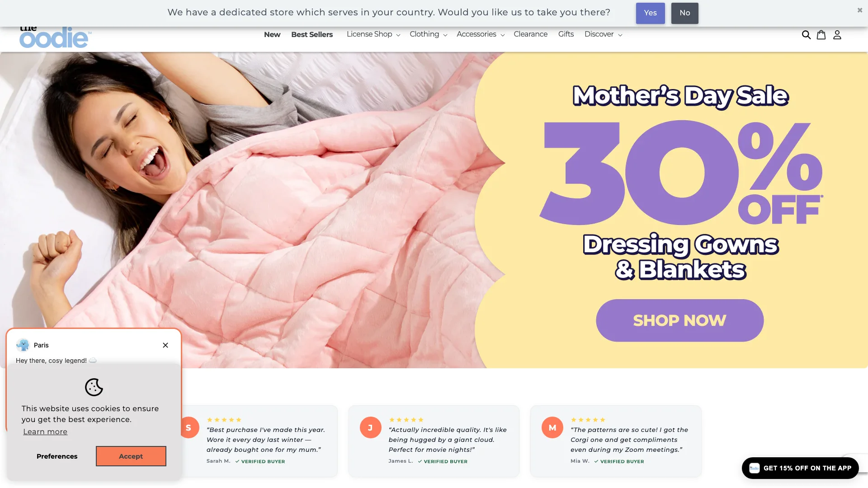
Task: Expand the Accessories dropdown
Action: (x=480, y=34)
